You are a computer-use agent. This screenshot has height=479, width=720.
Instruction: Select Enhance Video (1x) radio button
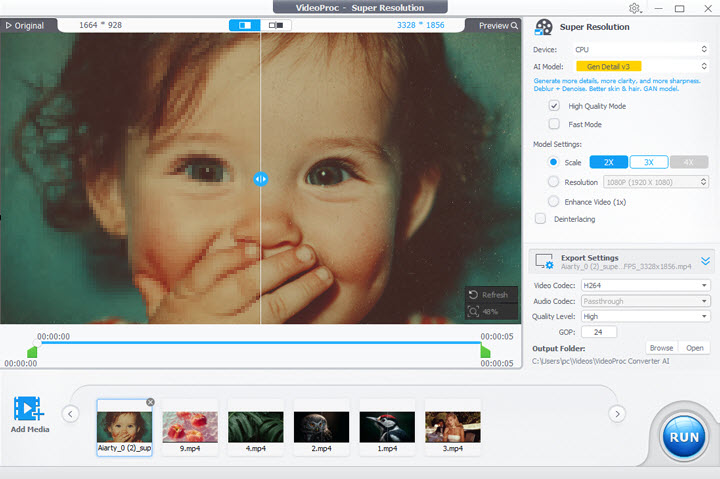(553, 202)
